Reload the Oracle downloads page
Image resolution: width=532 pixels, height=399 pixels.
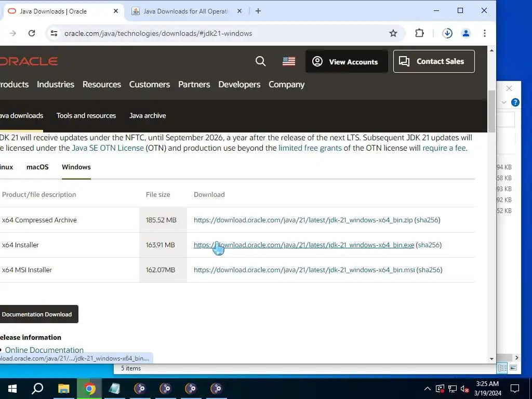click(x=32, y=33)
